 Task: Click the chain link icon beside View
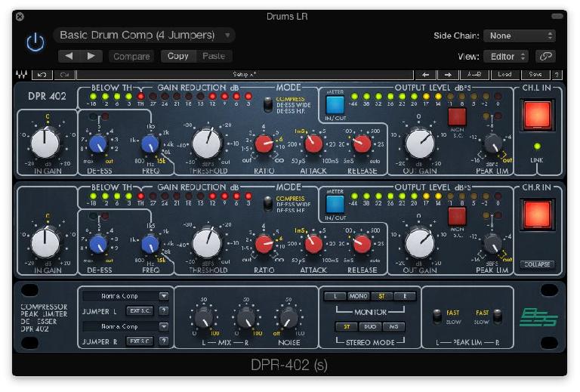tap(545, 57)
